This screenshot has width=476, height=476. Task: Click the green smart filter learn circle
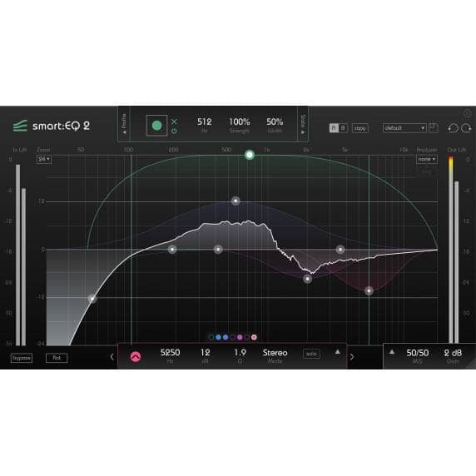coord(156,126)
